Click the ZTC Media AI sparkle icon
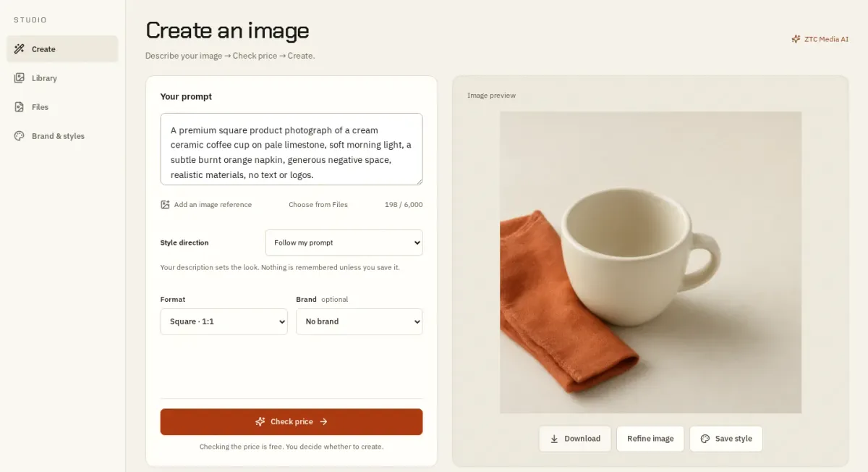 coord(796,39)
